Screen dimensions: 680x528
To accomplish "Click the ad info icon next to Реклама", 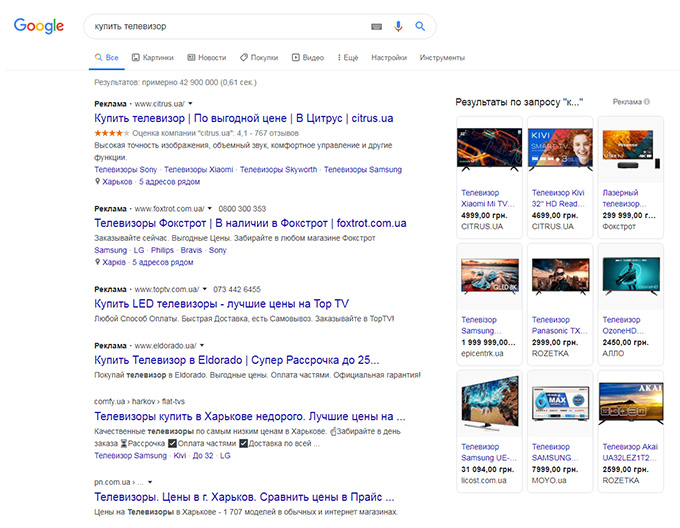I will (647, 102).
